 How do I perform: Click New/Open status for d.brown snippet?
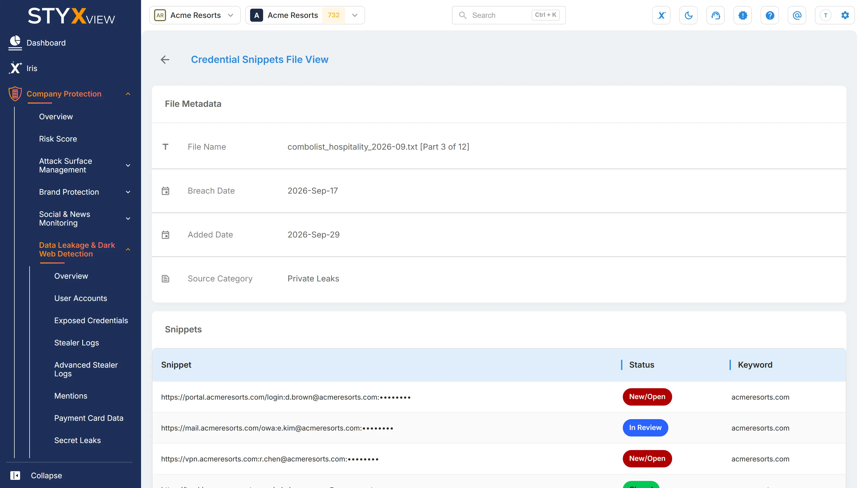tap(647, 397)
